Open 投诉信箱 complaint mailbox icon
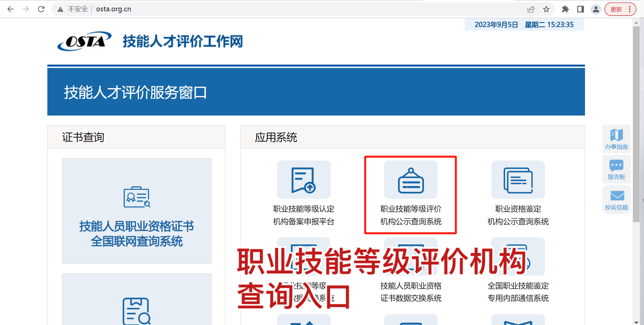The height and width of the screenshot is (325, 644). tap(616, 199)
